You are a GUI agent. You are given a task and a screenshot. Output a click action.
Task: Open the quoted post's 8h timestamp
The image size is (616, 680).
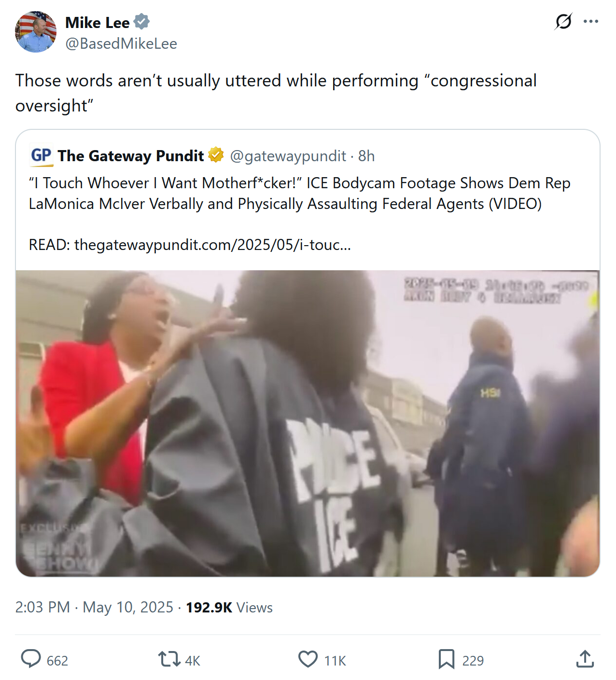coord(366,156)
